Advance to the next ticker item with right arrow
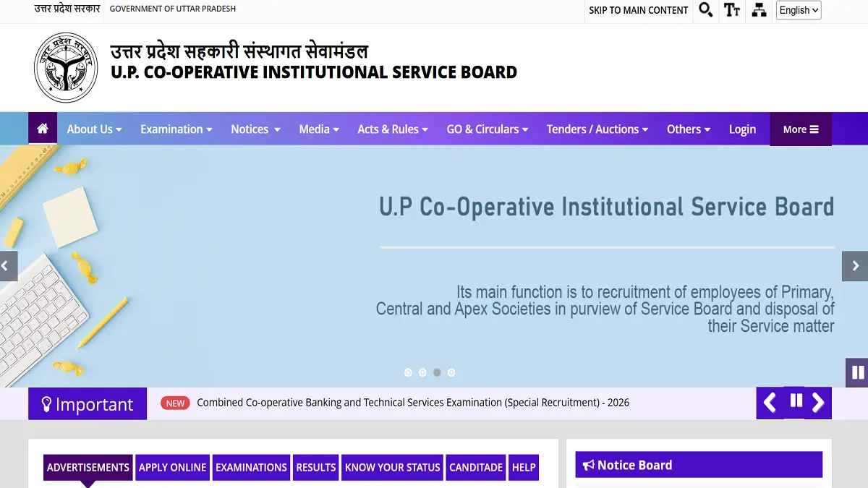The height and width of the screenshot is (488, 868). pos(819,403)
